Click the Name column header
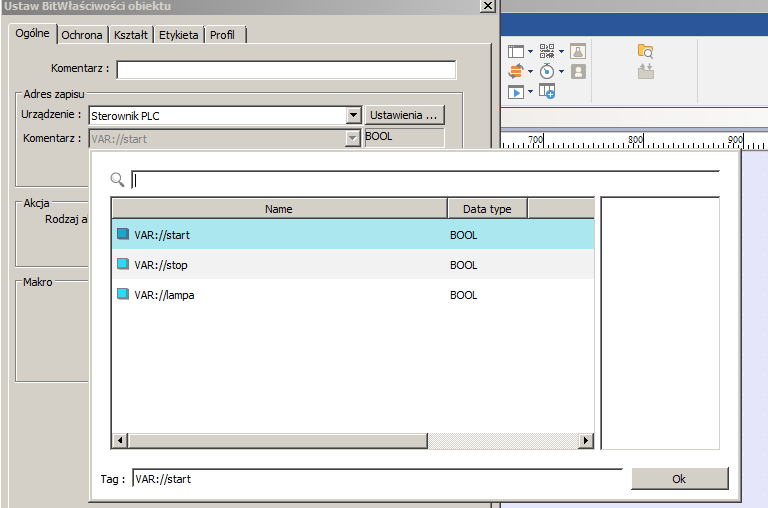The width and height of the screenshot is (768, 508). 279,208
